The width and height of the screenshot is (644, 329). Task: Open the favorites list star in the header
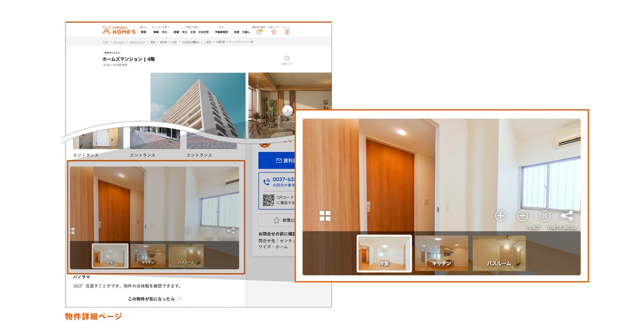(x=273, y=31)
